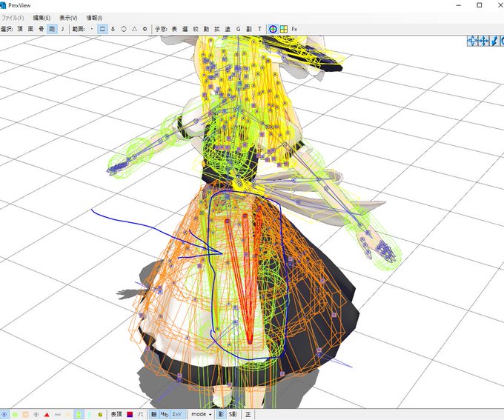Open the 拡 sub-window

[x=217, y=29]
